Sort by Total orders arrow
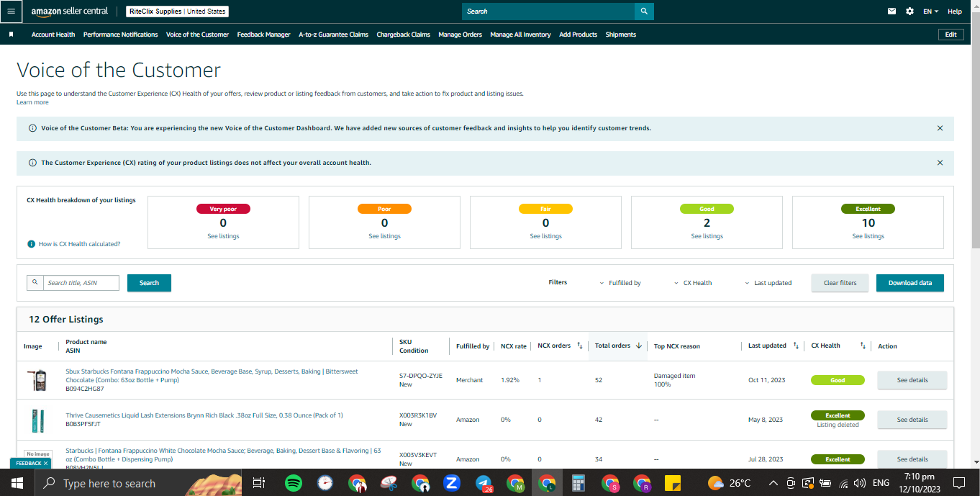The image size is (980, 496). [638, 346]
